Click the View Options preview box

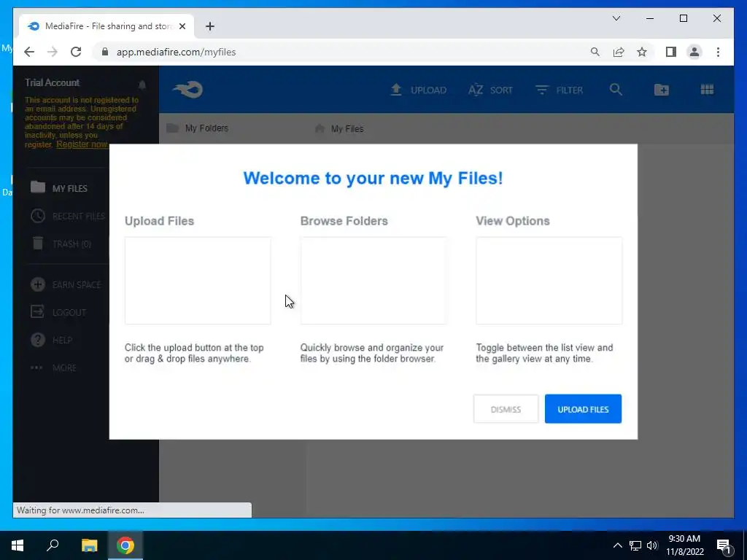(x=549, y=281)
